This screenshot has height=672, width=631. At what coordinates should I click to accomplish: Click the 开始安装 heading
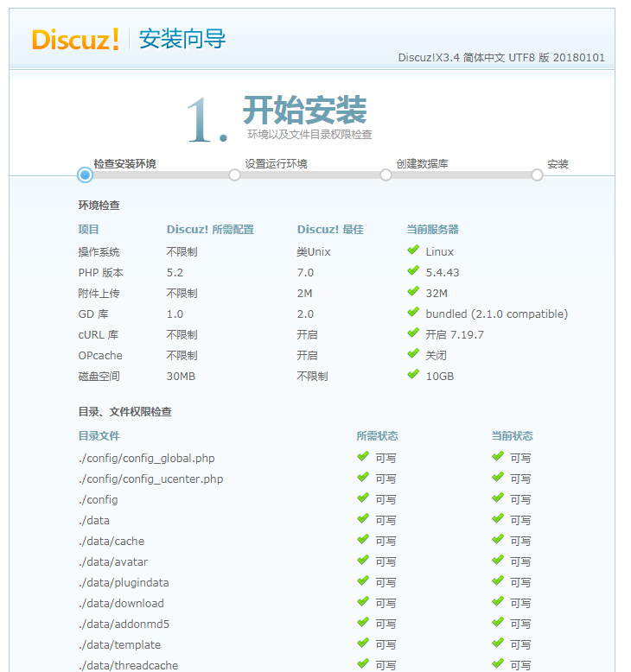(x=305, y=111)
